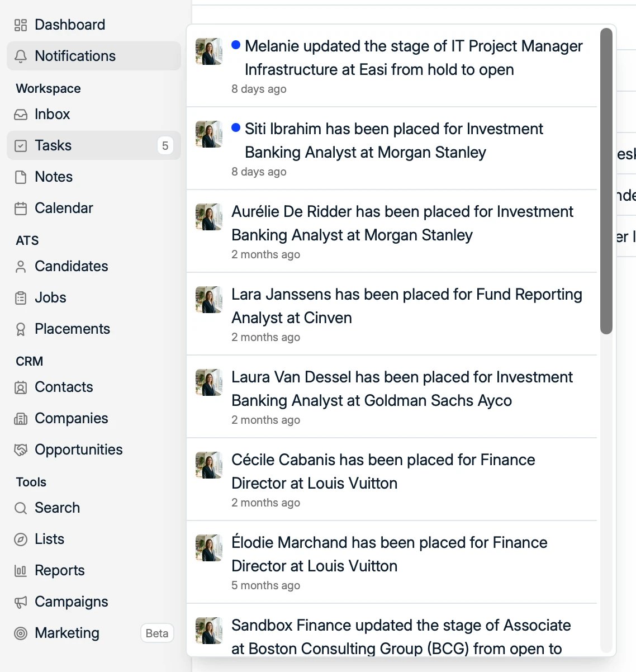Open the Companies page
Image resolution: width=636 pixels, height=672 pixels.
(72, 418)
